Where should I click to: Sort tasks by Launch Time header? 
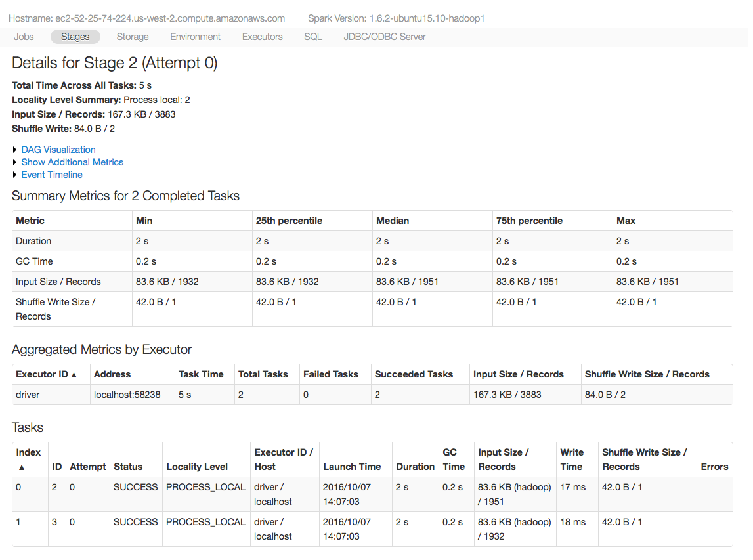[352, 467]
